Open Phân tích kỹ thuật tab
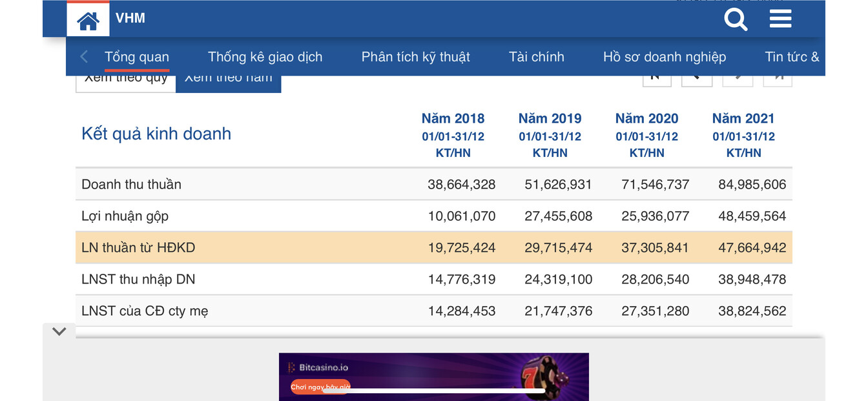The width and height of the screenshot is (868, 401). tap(415, 57)
